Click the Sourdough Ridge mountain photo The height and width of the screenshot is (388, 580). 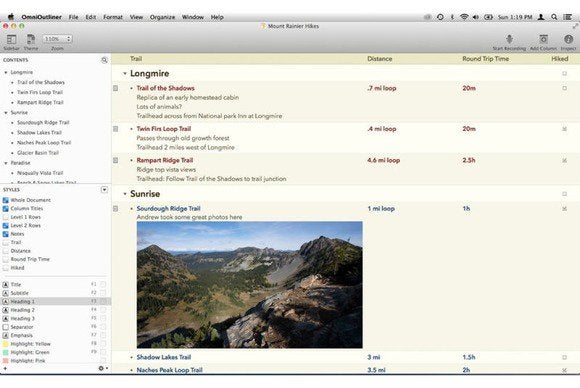[250, 285]
